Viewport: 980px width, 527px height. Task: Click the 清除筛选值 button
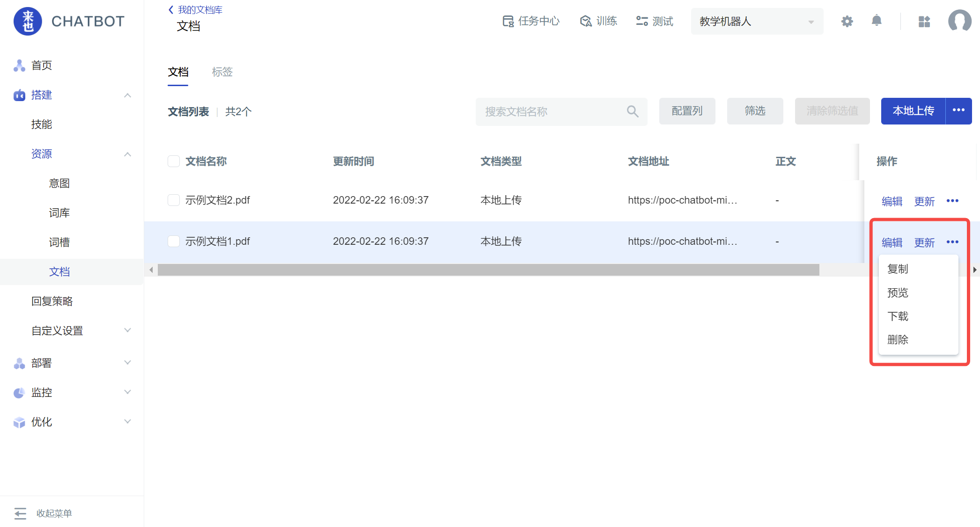pos(832,111)
